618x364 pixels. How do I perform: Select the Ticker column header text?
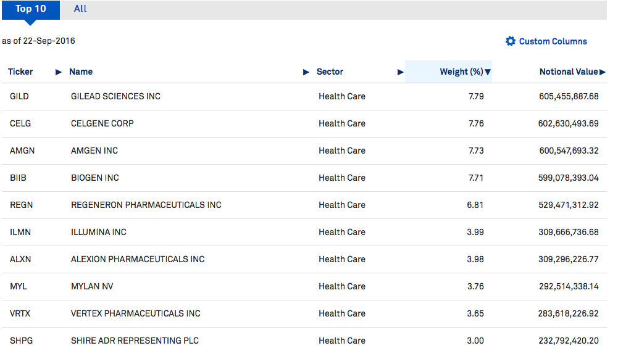tap(20, 72)
